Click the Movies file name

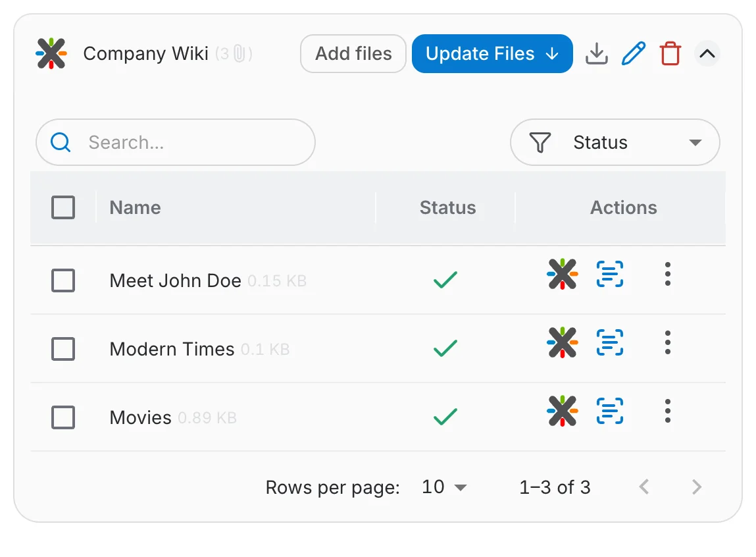pyautogui.click(x=140, y=417)
